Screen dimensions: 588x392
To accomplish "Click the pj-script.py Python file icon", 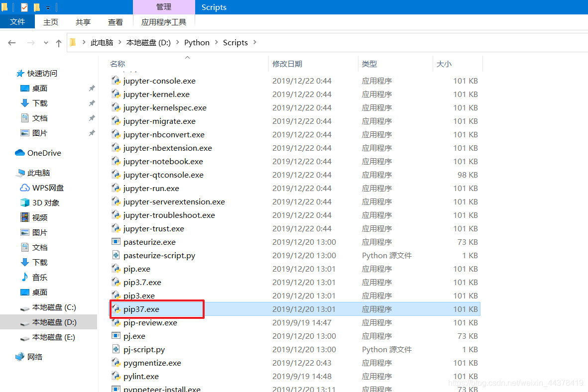I will 116,349.
